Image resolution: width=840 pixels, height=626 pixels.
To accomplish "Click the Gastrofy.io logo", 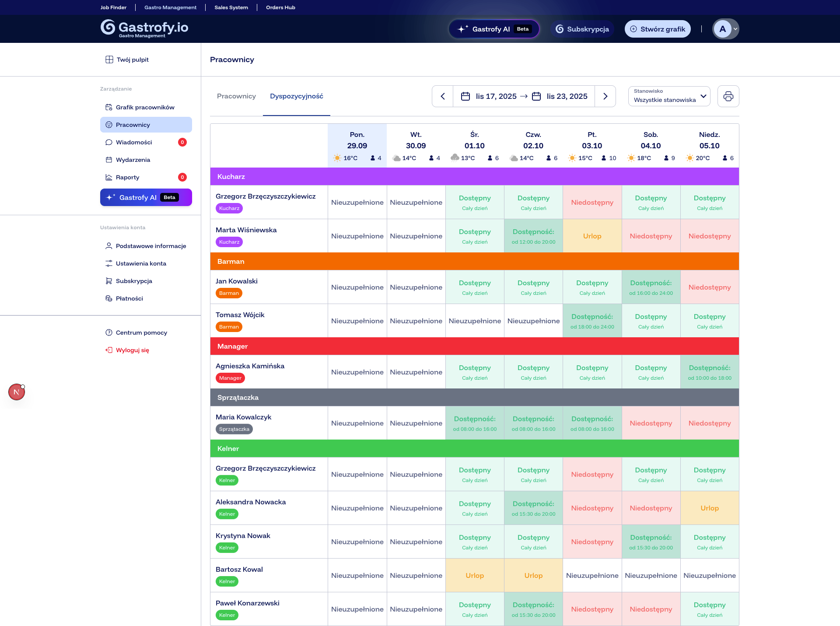I will point(144,28).
